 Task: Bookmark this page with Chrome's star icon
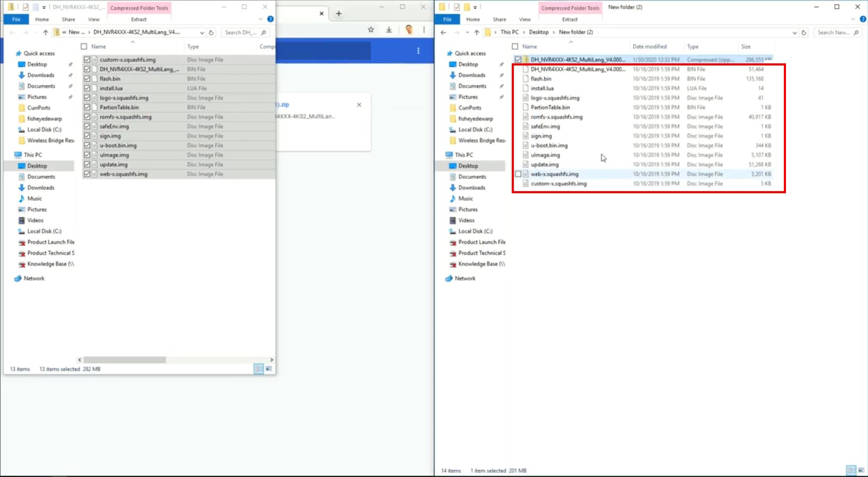click(x=371, y=30)
